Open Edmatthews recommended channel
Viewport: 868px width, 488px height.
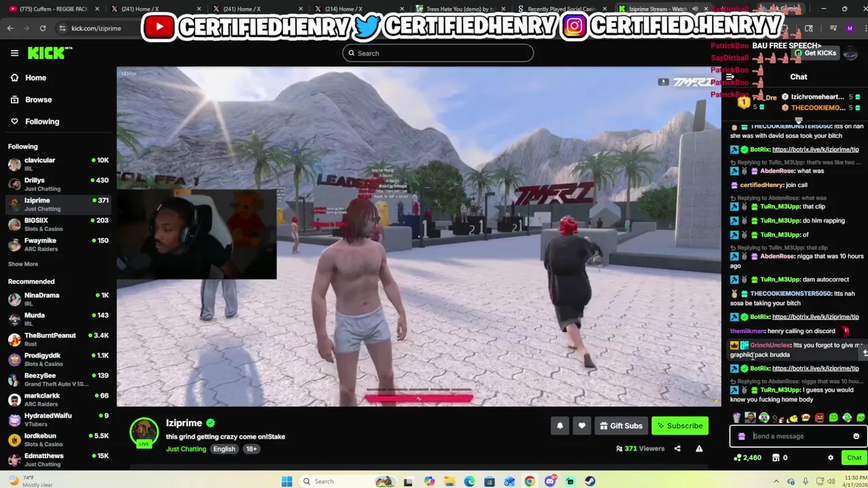pos(58,460)
